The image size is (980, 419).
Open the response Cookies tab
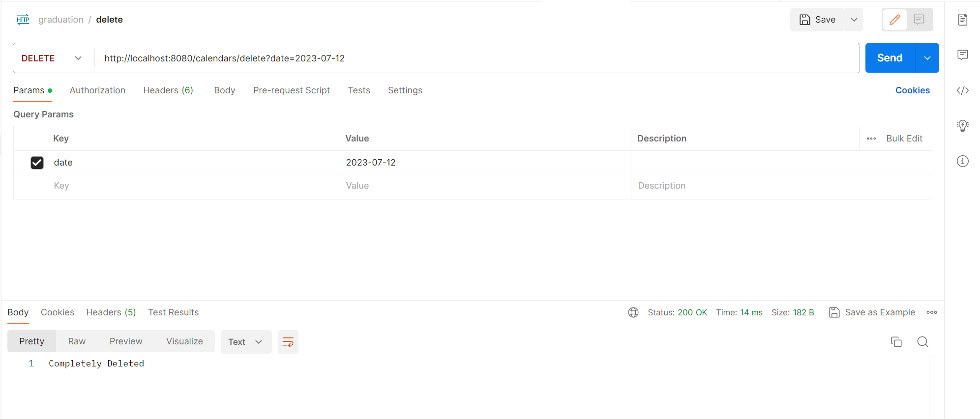point(58,312)
